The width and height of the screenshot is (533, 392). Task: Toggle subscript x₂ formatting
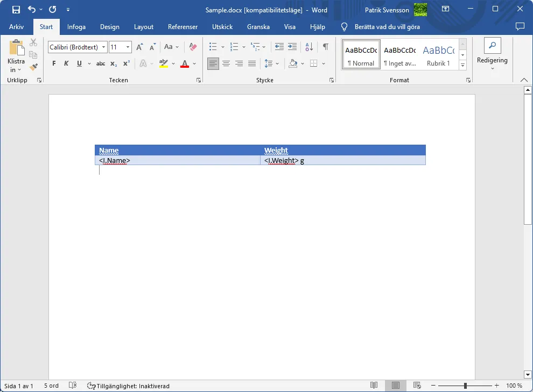[114, 63]
